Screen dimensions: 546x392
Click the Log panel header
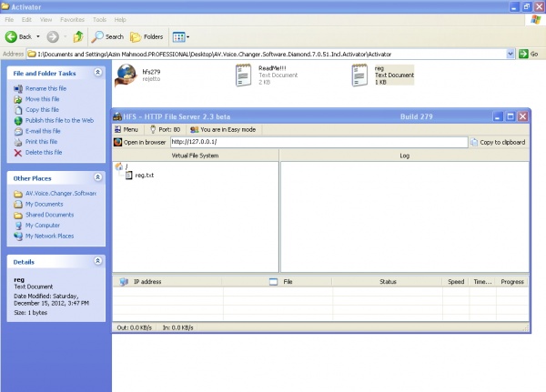pyautogui.click(x=404, y=156)
